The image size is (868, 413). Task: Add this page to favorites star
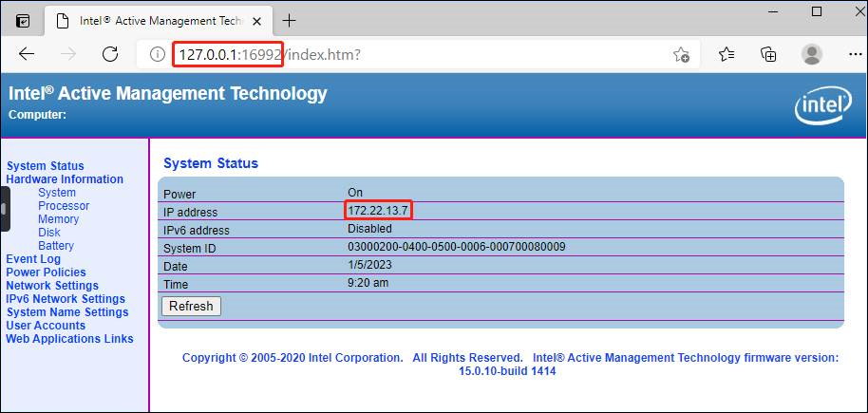pyautogui.click(x=681, y=54)
